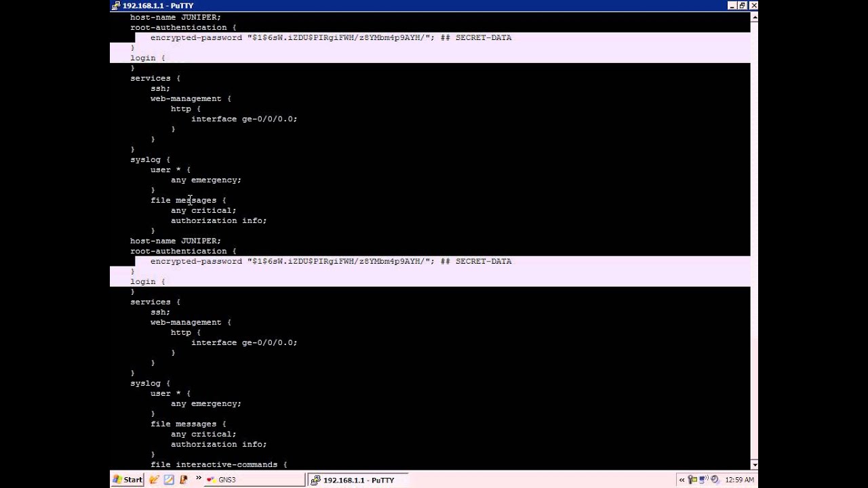Image resolution: width=868 pixels, height=488 pixels.
Task: Expand Quick Launch overflow chevron
Action: tap(199, 479)
